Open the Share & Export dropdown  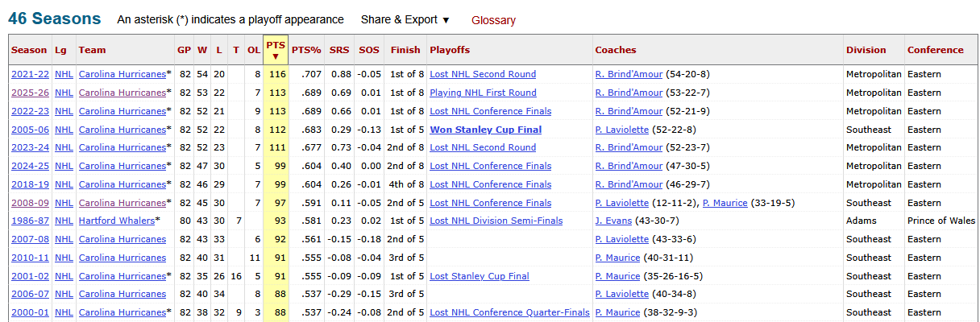[405, 19]
